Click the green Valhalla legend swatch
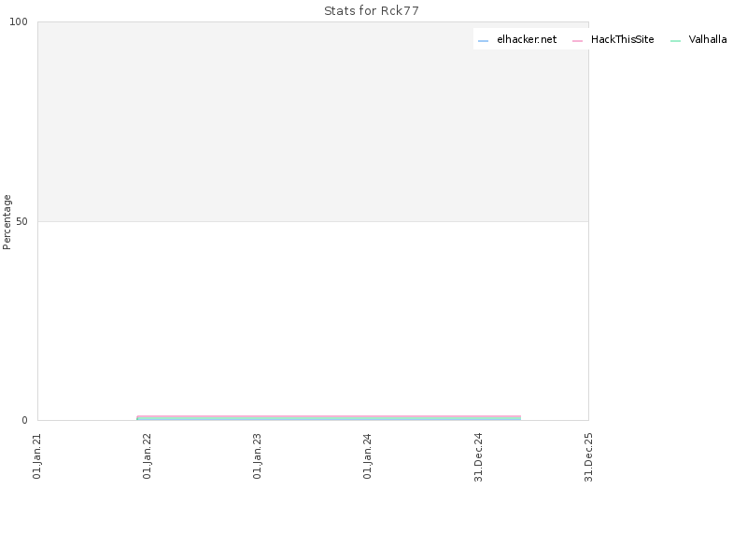Image resolution: width=747 pixels, height=560 pixels. (675, 41)
